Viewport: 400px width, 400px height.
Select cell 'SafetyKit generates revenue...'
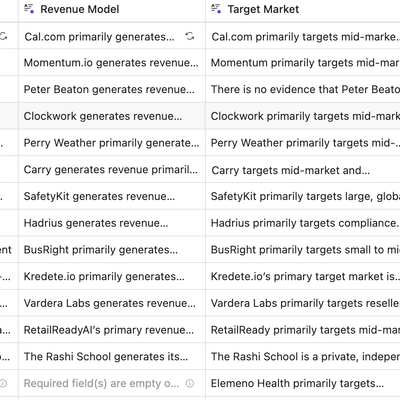[112, 196]
